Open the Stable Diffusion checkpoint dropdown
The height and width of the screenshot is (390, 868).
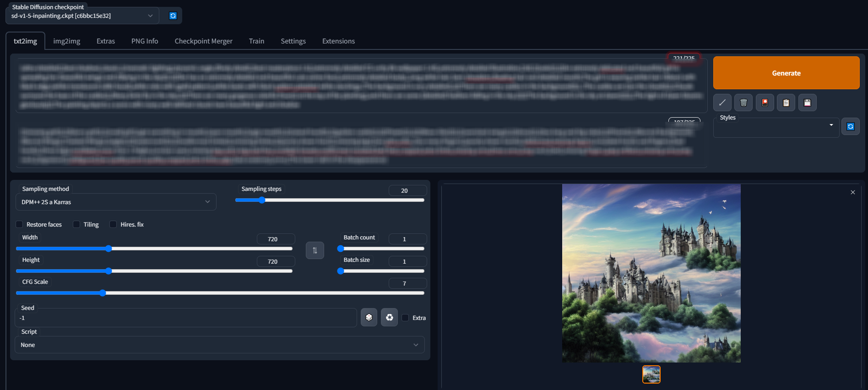(x=82, y=16)
